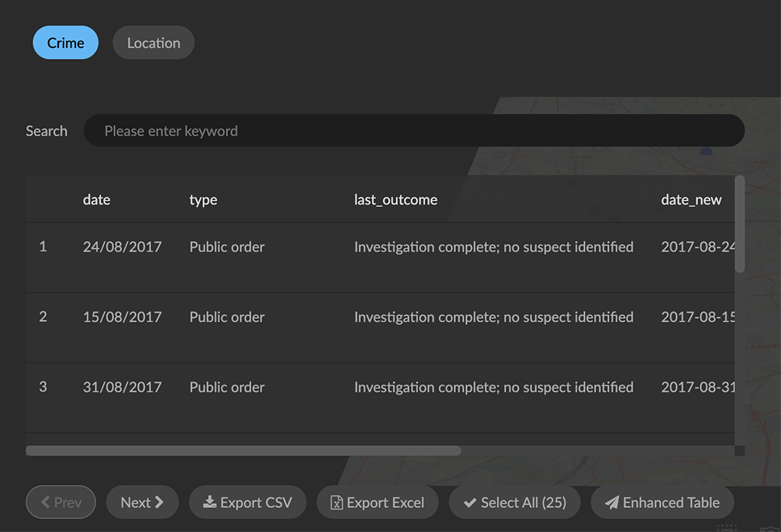Screen dimensions: 781x532
Task: Sort by the date column header
Action: 96,199
